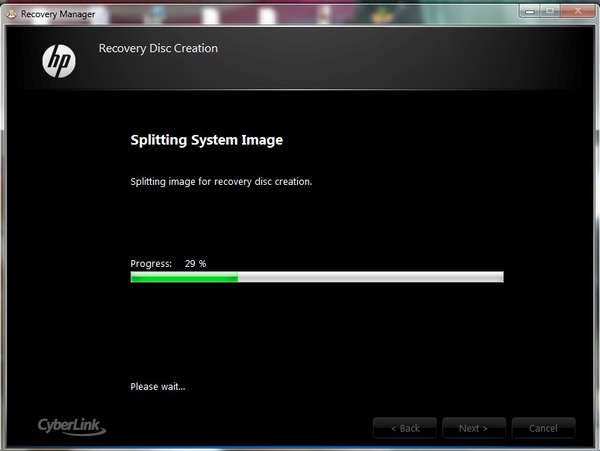Click the 'Recovery Manager' window title text
This screenshot has height=451, width=600.
[x=58, y=14]
